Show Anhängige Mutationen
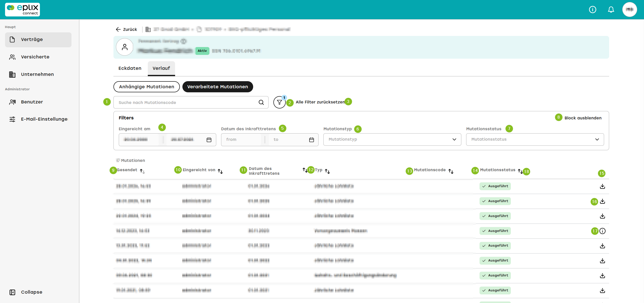Viewport: 644px width, 303px height. (147, 87)
